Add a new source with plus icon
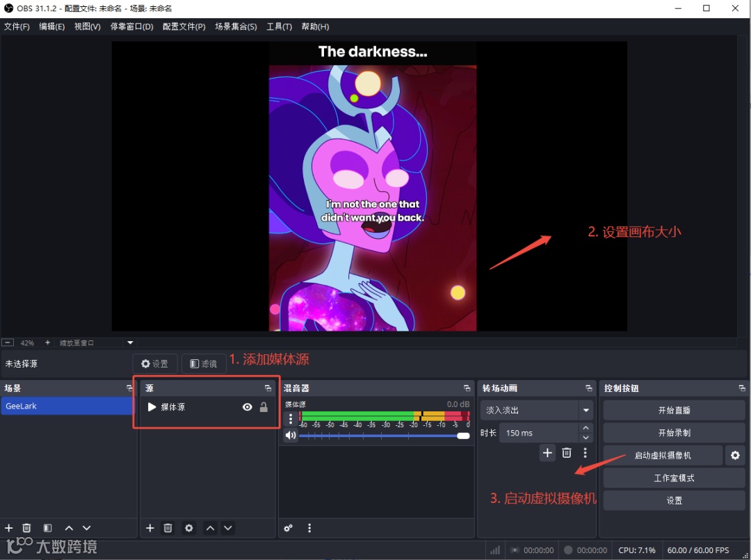 click(x=150, y=528)
